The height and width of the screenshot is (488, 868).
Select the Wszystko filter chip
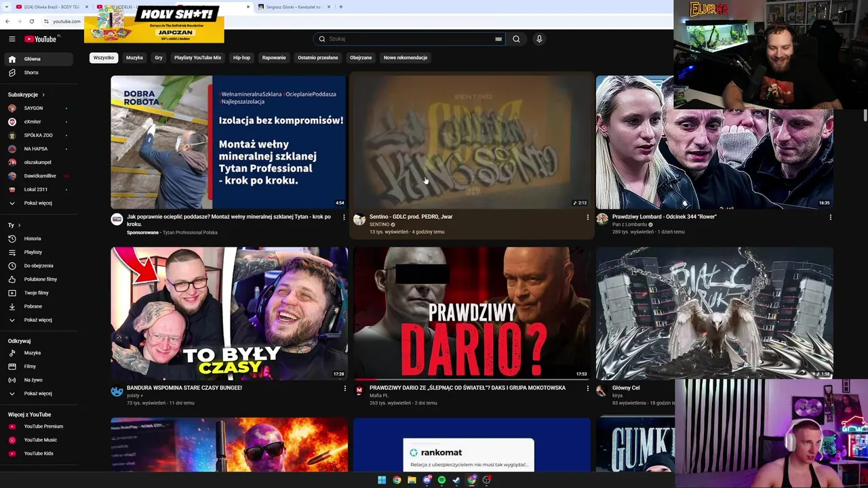[104, 58]
